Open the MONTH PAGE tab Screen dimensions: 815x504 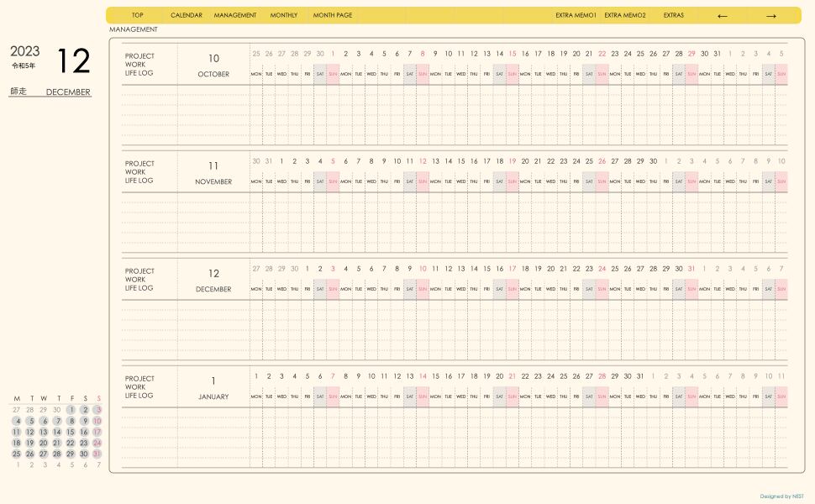click(333, 15)
